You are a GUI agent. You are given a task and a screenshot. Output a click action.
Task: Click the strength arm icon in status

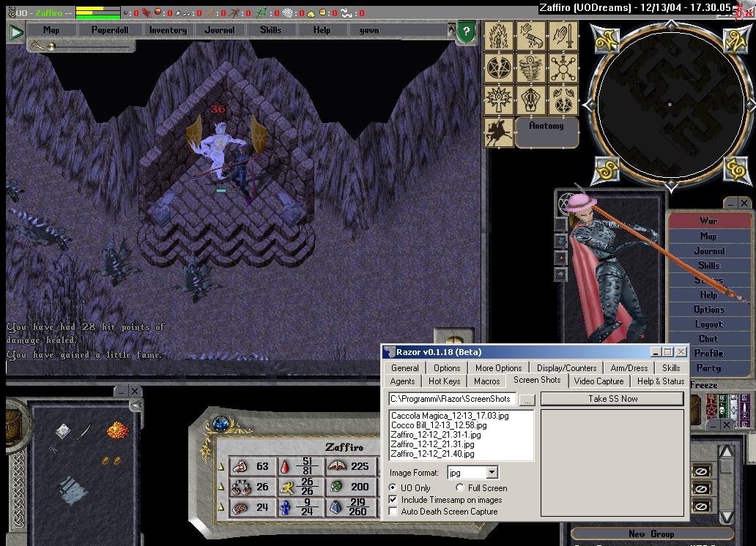coord(240,466)
